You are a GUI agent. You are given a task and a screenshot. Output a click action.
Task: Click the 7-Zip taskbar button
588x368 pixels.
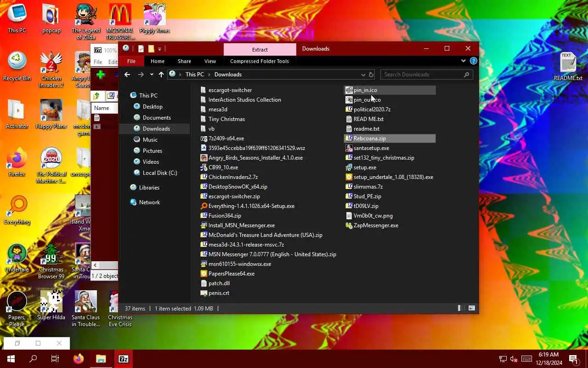123,359
